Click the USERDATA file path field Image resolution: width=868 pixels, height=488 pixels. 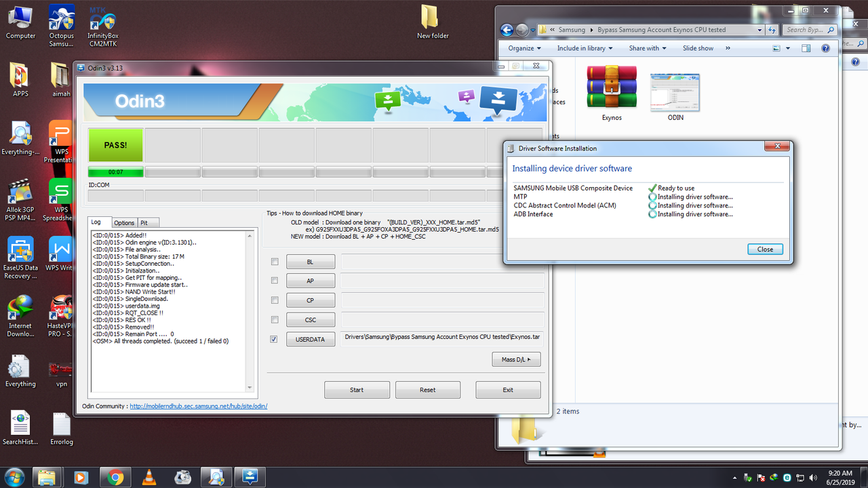click(442, 339)
